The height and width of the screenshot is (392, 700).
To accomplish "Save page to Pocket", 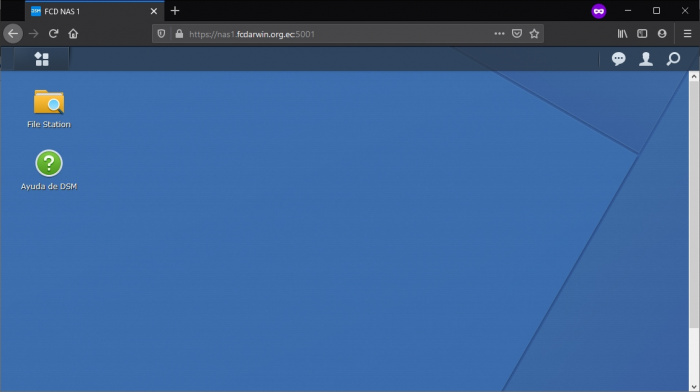I will 517,33.
